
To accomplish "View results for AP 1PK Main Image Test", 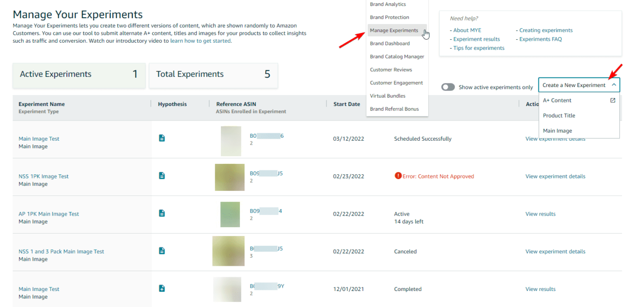I will [x=540, y=214].
